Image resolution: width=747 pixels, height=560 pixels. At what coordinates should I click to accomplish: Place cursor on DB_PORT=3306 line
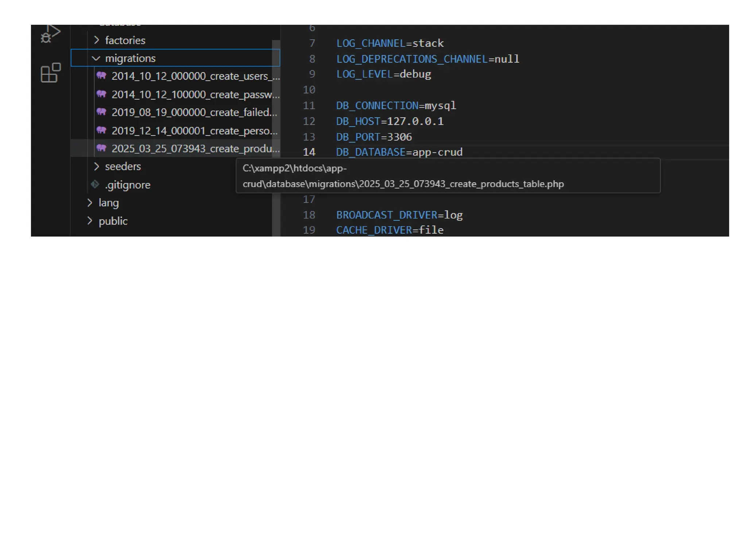(x=374, y=137)
